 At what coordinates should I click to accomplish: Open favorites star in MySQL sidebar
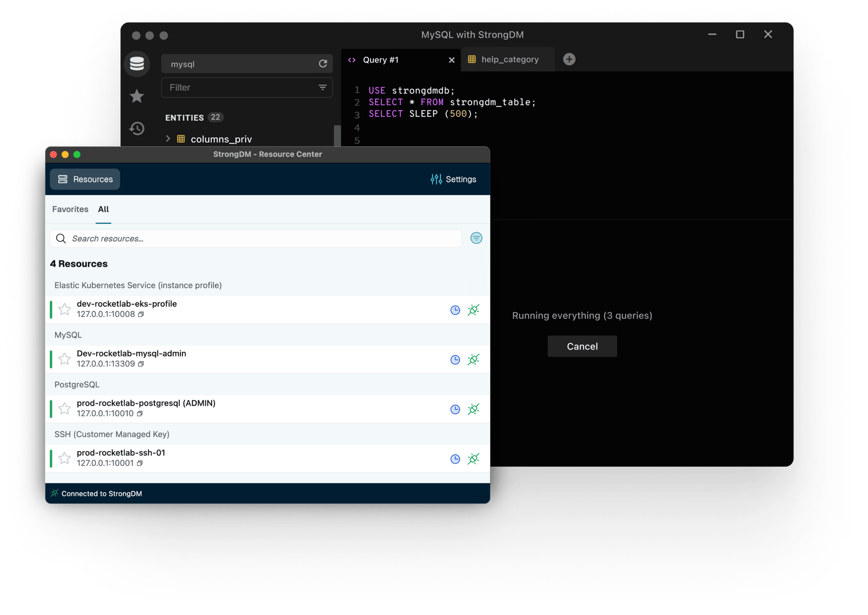(x=137, y=96)
